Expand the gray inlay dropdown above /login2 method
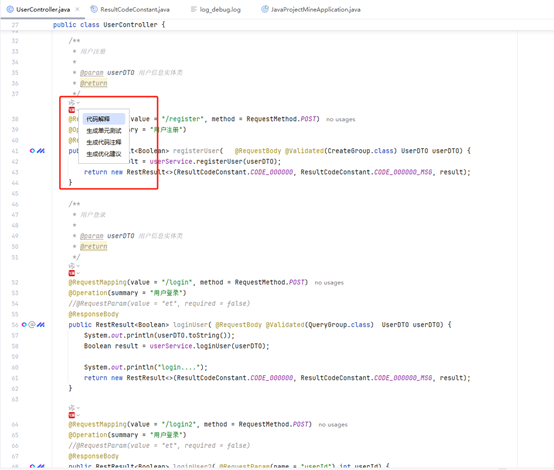This screenshot has height=470, width=554. [74, 408]
